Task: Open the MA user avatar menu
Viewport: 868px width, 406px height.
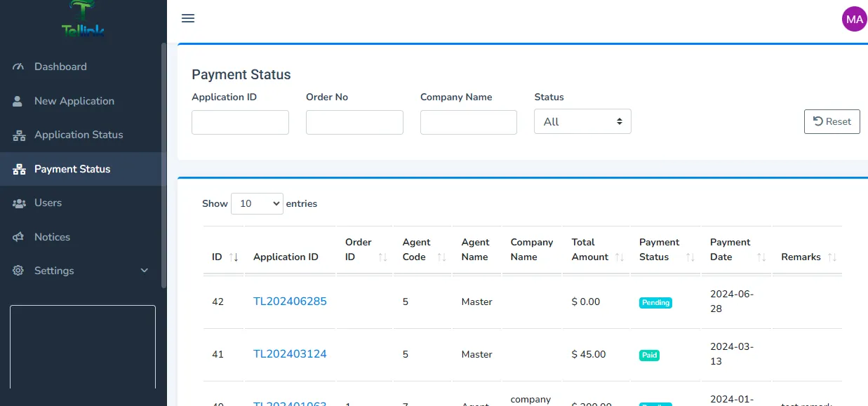Action: click(854, 19)
